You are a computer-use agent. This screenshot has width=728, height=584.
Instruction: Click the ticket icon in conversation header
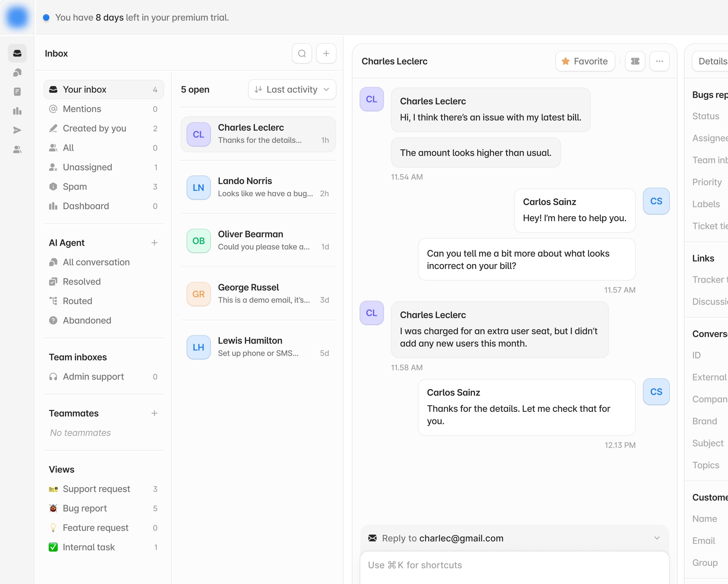[x=635, y=61]
